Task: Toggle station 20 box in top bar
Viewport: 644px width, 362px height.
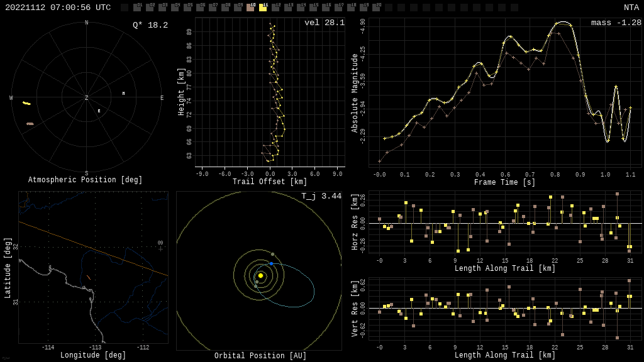Action: pos(376,8)
